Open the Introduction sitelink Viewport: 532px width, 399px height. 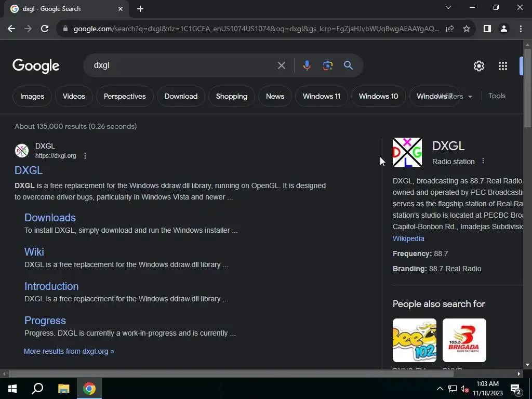point(51,286)
